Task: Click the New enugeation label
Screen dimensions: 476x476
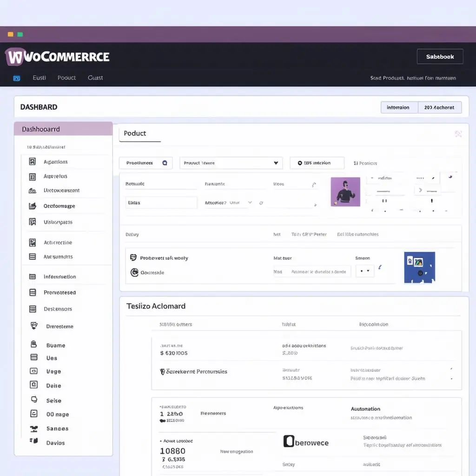Action: [x=237, y=451]
